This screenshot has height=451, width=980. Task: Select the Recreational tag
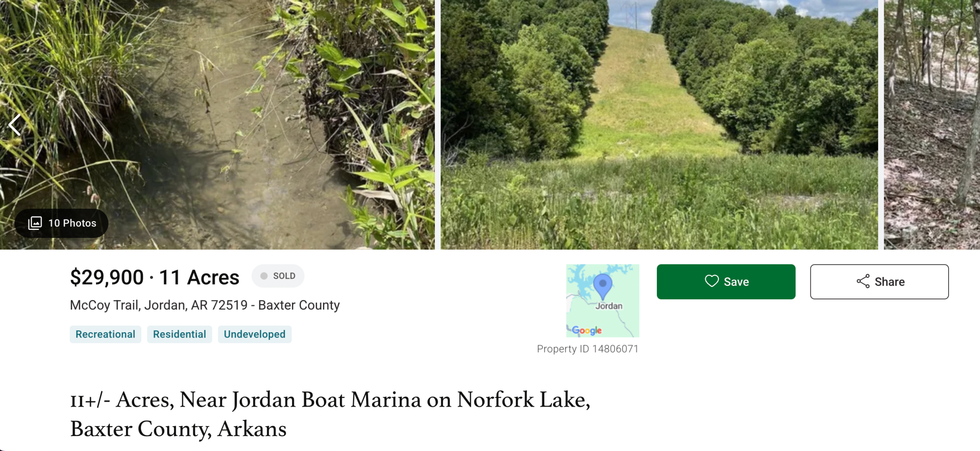[x=105, y=334]
